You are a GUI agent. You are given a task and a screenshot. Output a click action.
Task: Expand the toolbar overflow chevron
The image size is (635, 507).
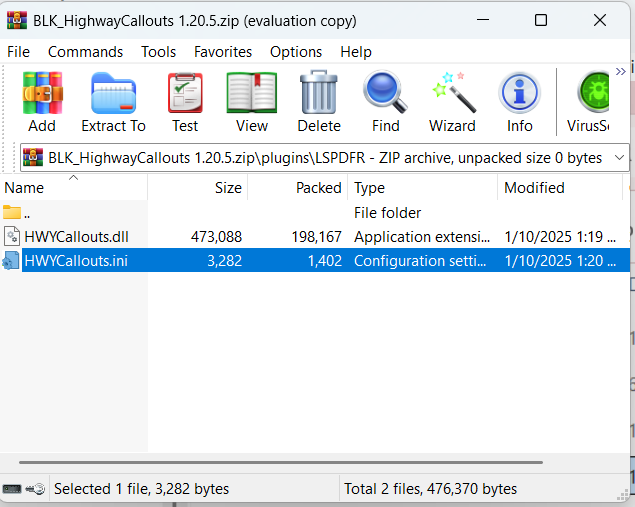(x=620, y=72)
